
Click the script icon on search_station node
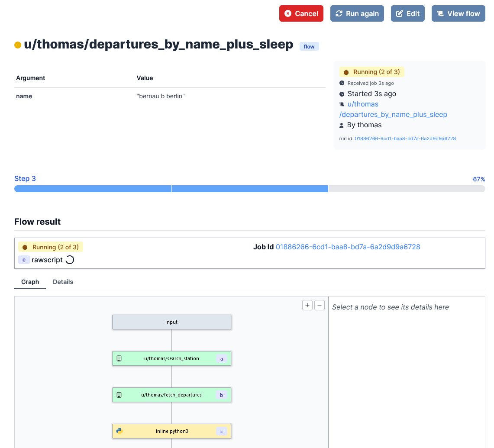click(x=119, y=358)
